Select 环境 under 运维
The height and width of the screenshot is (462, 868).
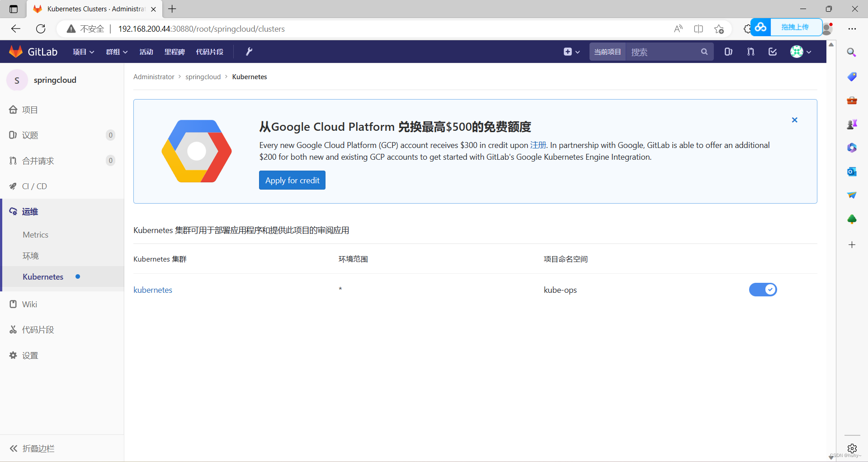31,256
